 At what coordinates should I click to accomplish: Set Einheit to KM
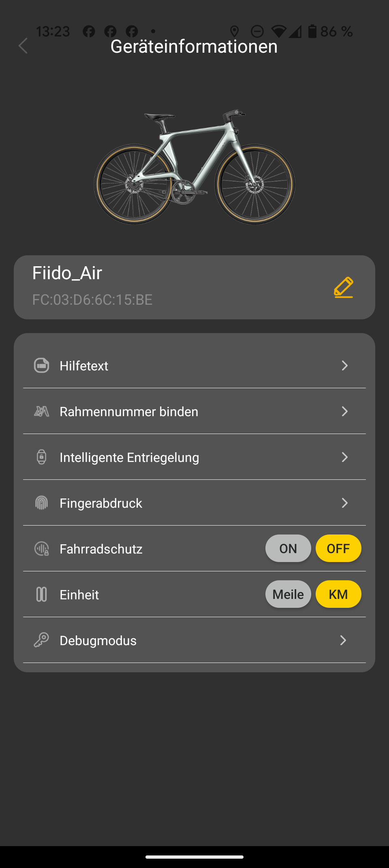(338, 594)
